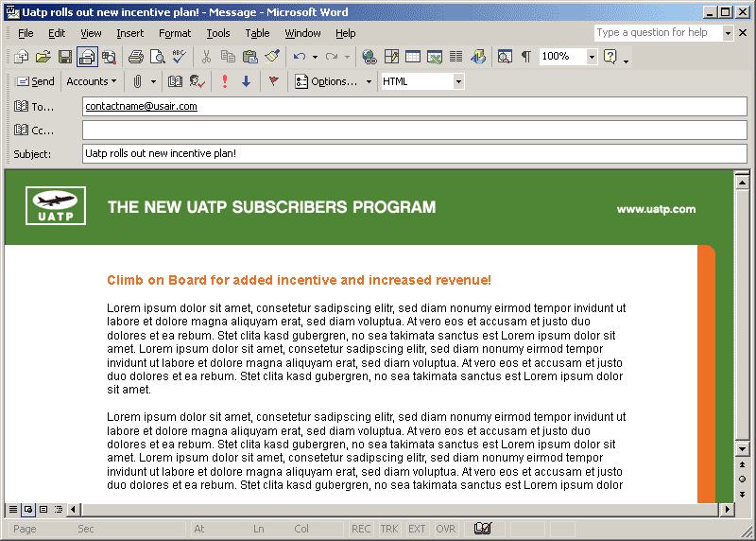Attach a file with the paperclip icon

pos(138,81)
